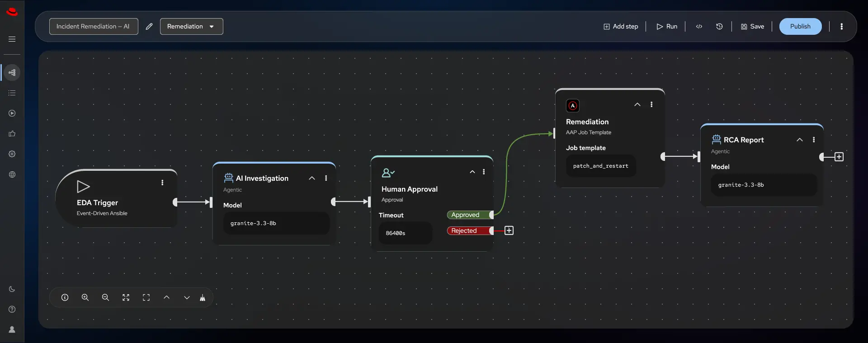Image resolution: width=868 pixels, height=343 pixels.
Task: Collapse the Human Approval node
Action: [472, 172]
